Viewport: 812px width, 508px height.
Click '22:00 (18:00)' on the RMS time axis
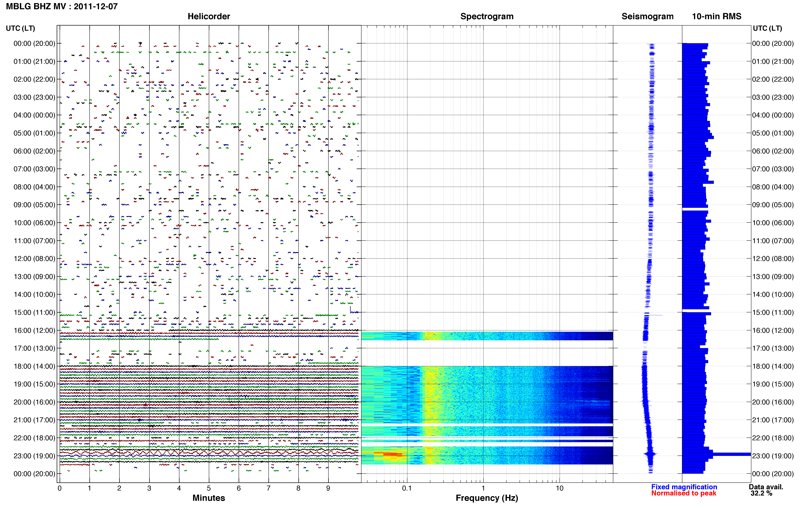[773, 438]
